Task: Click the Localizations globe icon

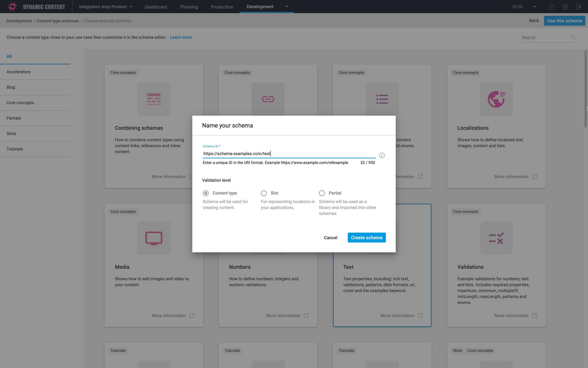Action: tap(496, 99)
